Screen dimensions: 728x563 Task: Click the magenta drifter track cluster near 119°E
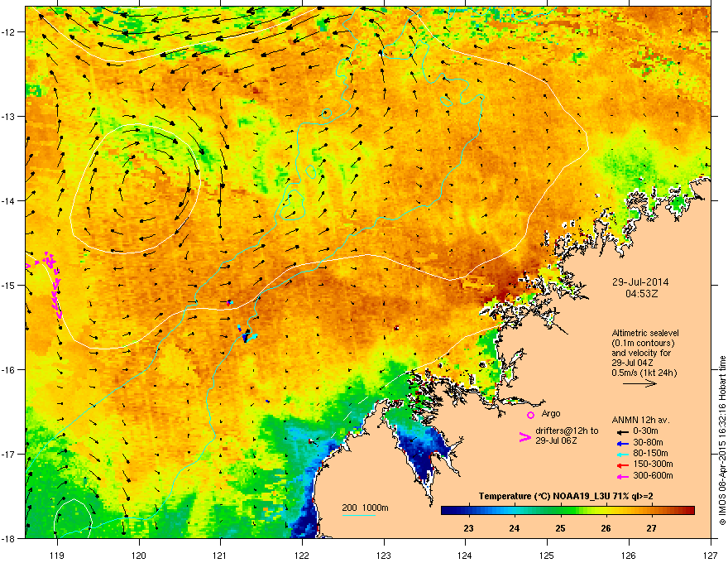[x=52, y=284]
